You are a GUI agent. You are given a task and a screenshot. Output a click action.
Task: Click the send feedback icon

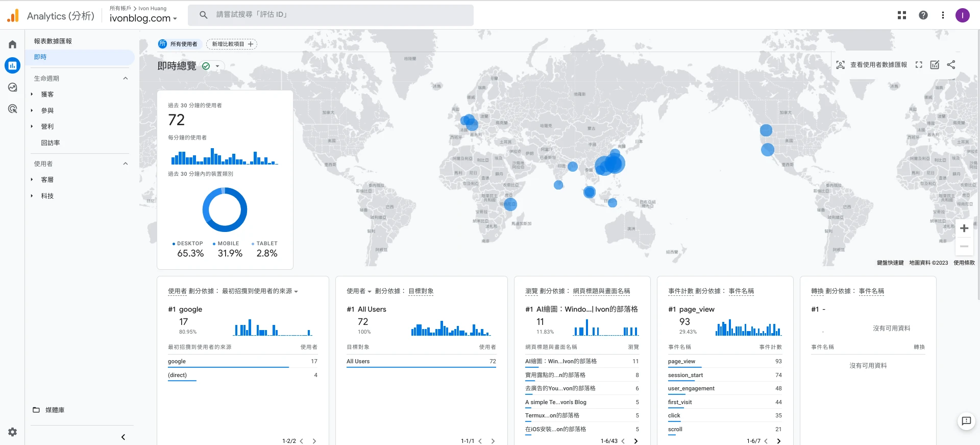[966, 421]
